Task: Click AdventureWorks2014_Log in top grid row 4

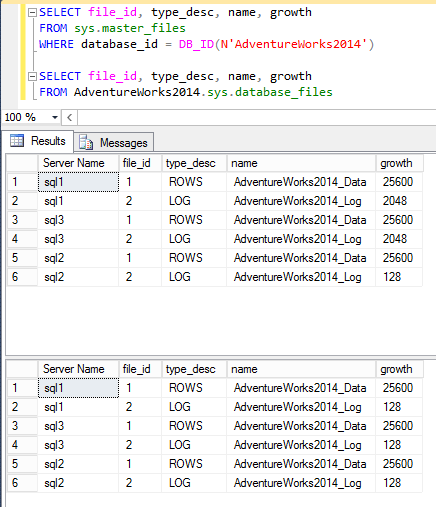Action: point(301,239)
